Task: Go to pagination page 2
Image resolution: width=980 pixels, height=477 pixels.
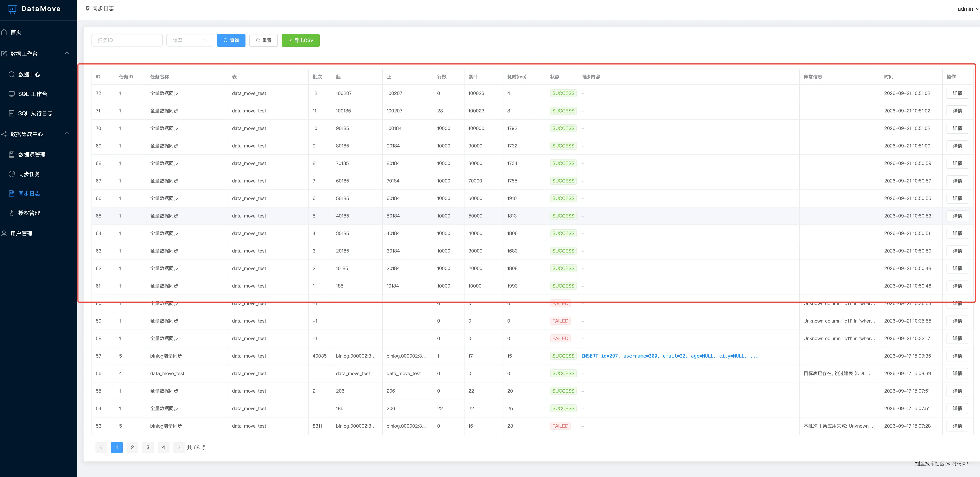Action: (x=132, y=447)
